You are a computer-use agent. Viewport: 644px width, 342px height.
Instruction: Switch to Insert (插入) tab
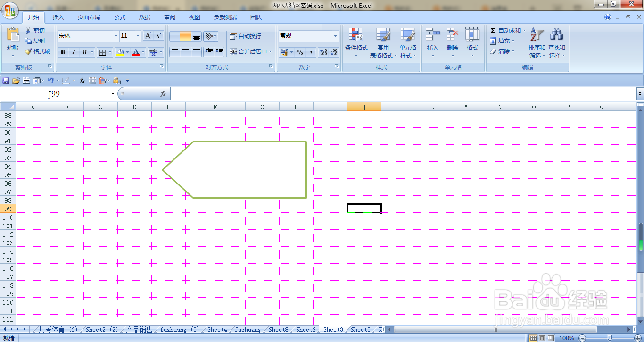point(58,17)
